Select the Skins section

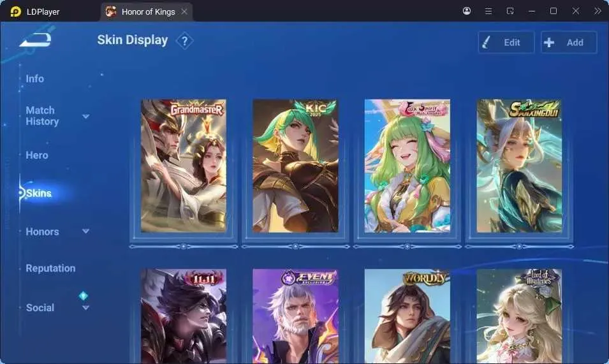tap(38, 193)
